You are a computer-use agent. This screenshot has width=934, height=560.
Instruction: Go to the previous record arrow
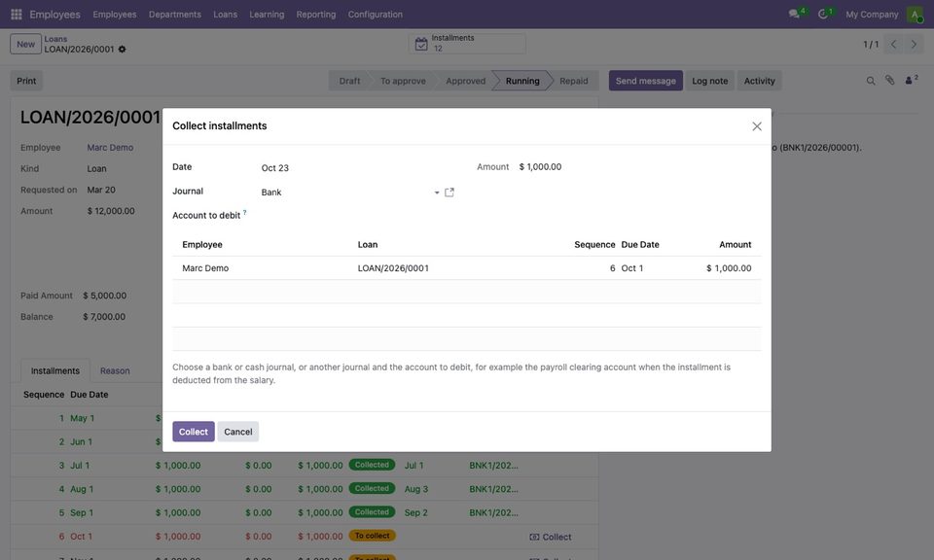click(x=893, y=44)
